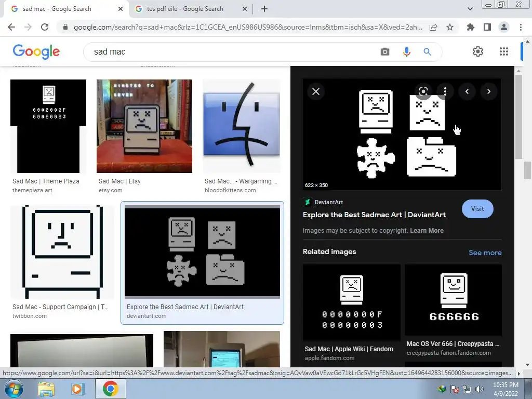Image resolution: width=532 pixels, height=399 pixels.
Task: Open site info via the padlock icon
Action: click(66, 27)
